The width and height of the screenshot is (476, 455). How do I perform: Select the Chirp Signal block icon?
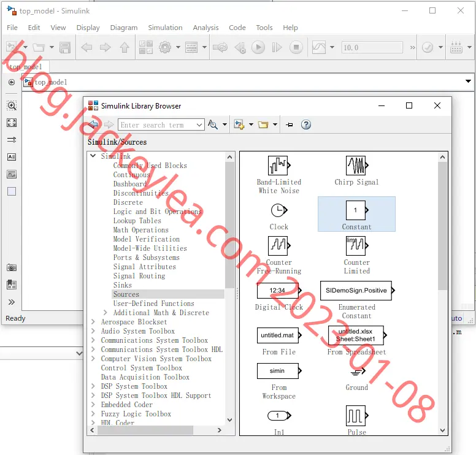pyautogui.click(x=357, y=166)
